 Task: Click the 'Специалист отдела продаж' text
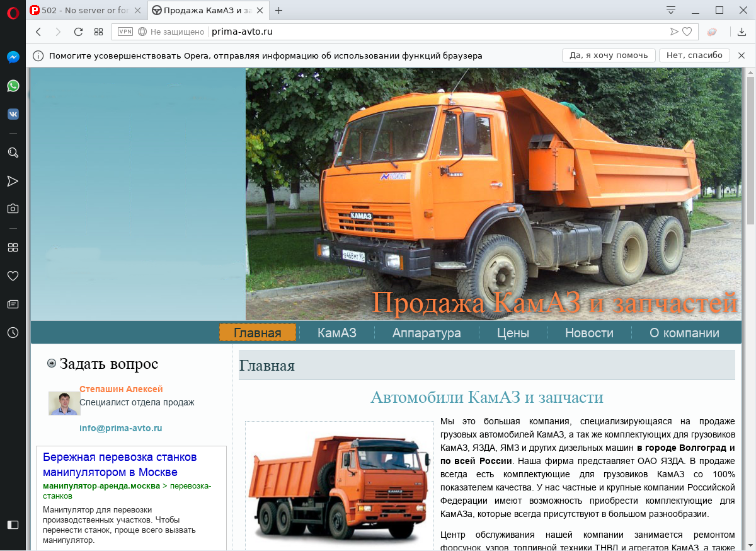point(137,402)
